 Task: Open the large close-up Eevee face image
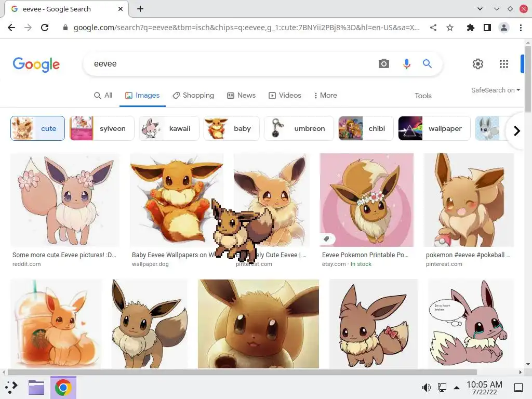(258, 324)
